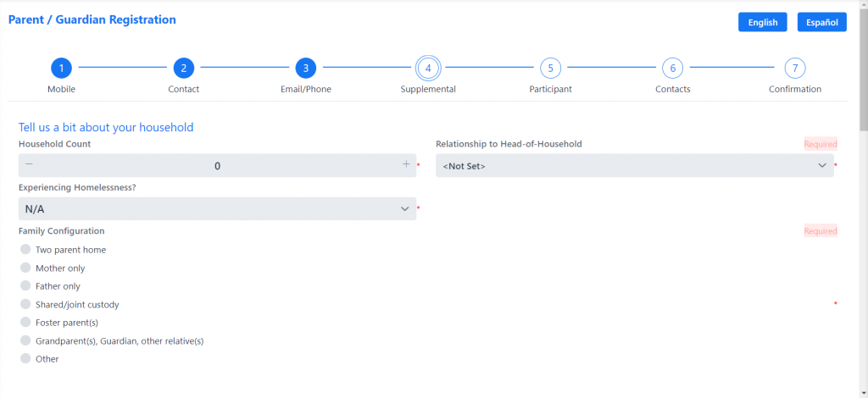The width and height of the screenshot is (868, 398).
Task: Go to step 3 Email/Phone circle
Action: click(305, 69)
